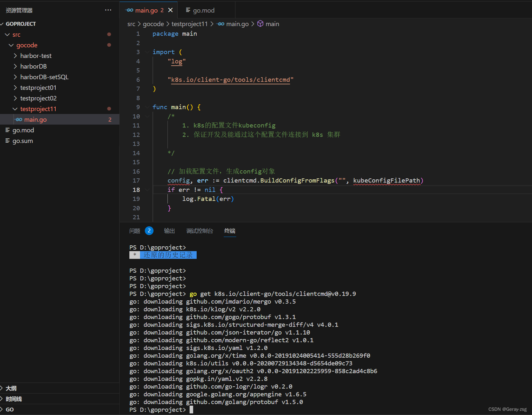This screenshot has height=415, width=532.
Task: Open the 调试控制台 debug console tab
Action: pyautogui.click(x=200, y=231)
